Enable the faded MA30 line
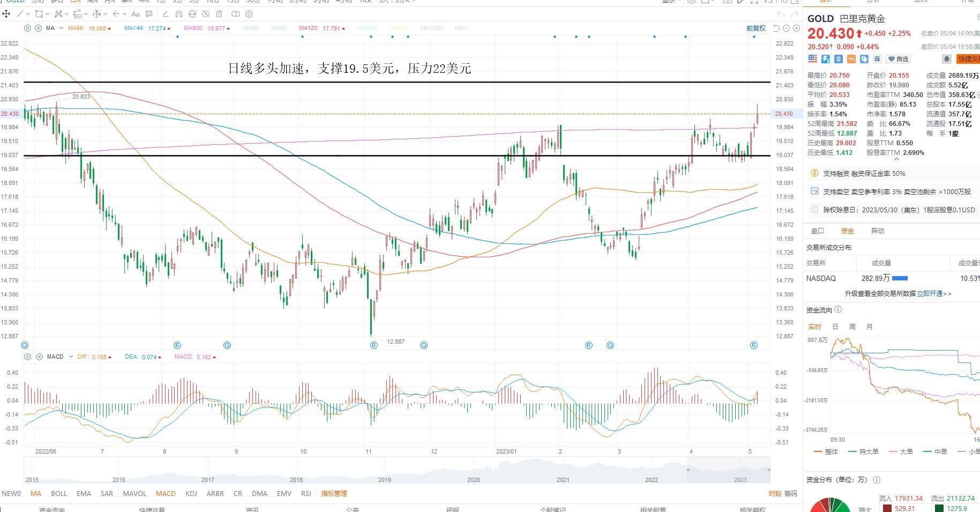The height and width of the screenshot is (512, 980). click(251, 28)
